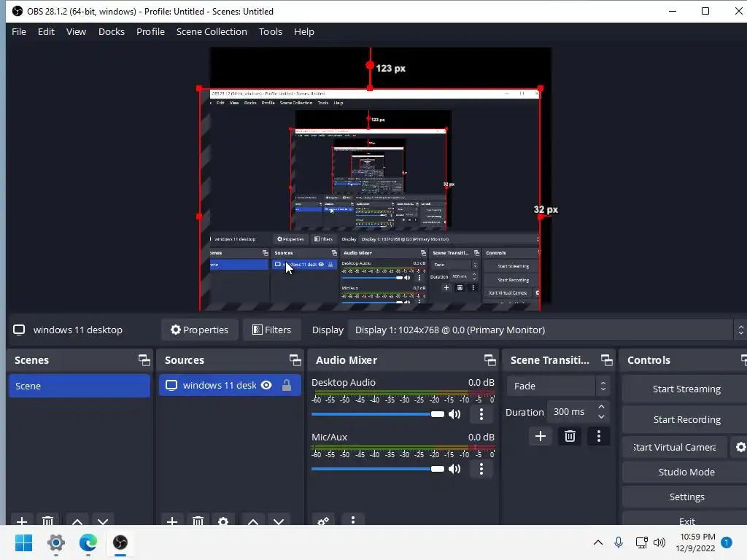Screen dimensions: 747x560
Task: Open Settings app from taskbar
Action: tap(55, 542)
